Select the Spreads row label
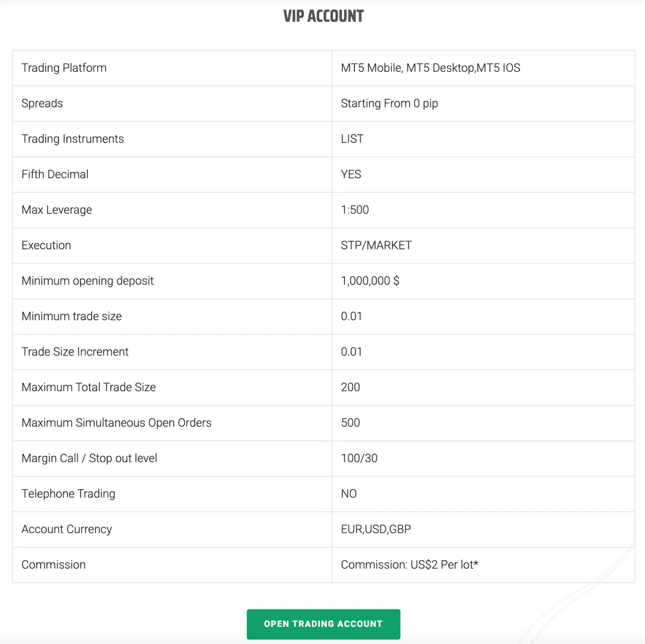The height and width of the screenshot is (644, 645). pyautogui.click(x=42, y=103)
